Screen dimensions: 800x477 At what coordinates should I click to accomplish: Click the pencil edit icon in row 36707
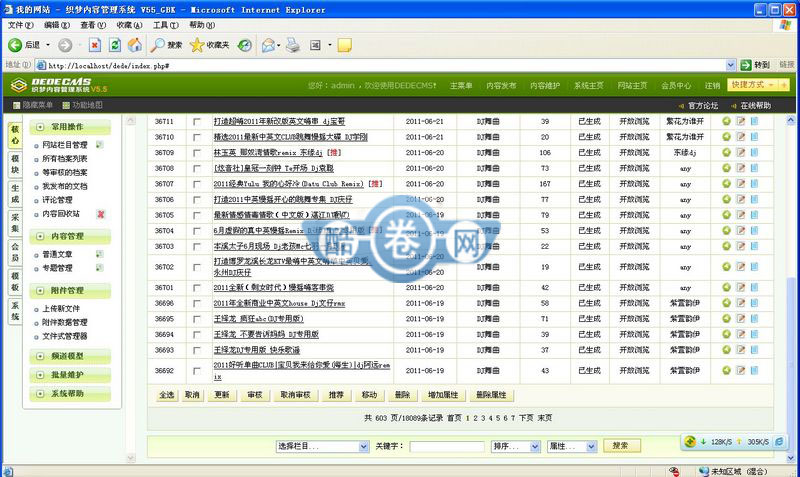(741, 184)
